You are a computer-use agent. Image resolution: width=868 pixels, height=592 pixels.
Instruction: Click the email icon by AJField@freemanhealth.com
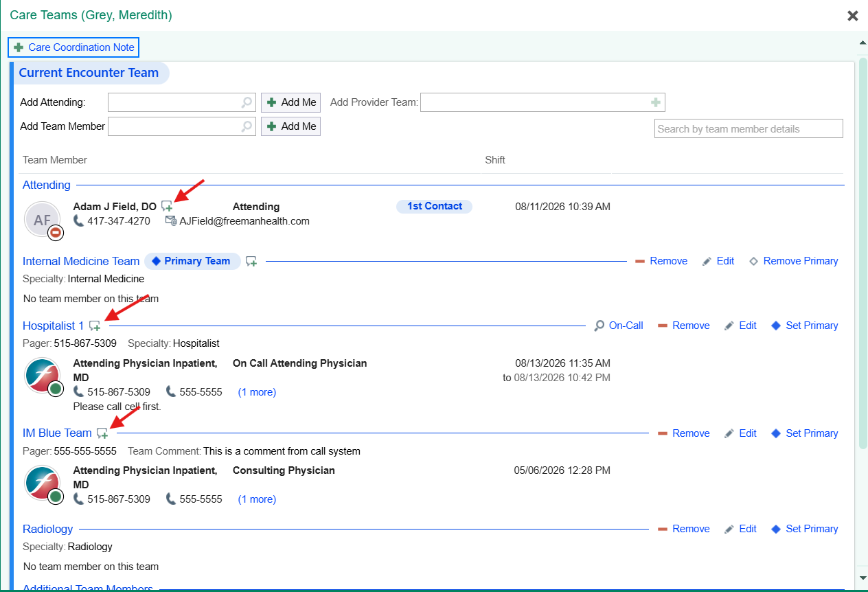coord(171,221)
